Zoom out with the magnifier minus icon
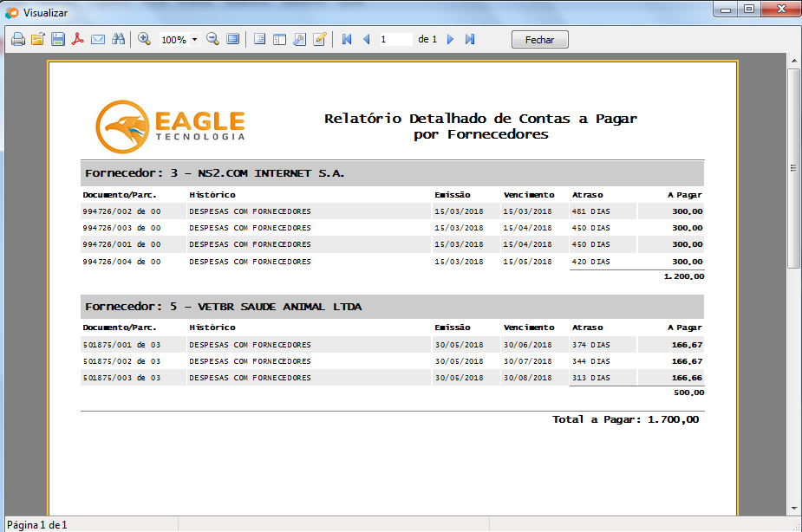 (x=212, y=40)
